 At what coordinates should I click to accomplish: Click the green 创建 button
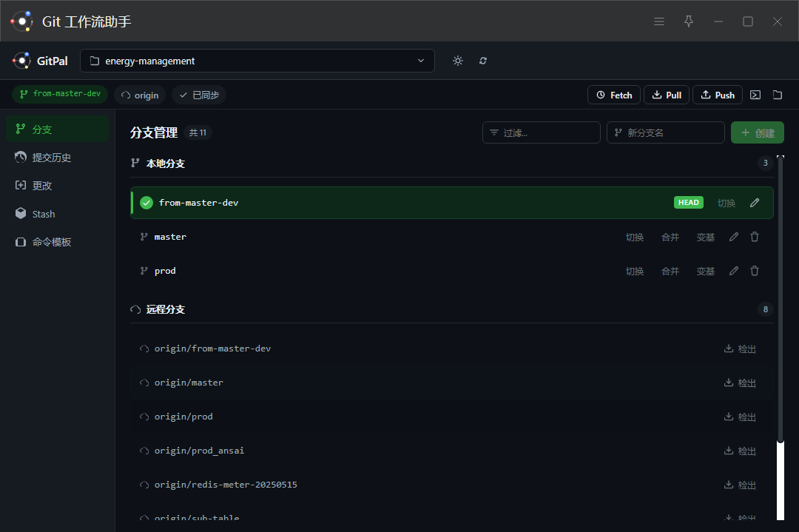(x=758, y=132)
